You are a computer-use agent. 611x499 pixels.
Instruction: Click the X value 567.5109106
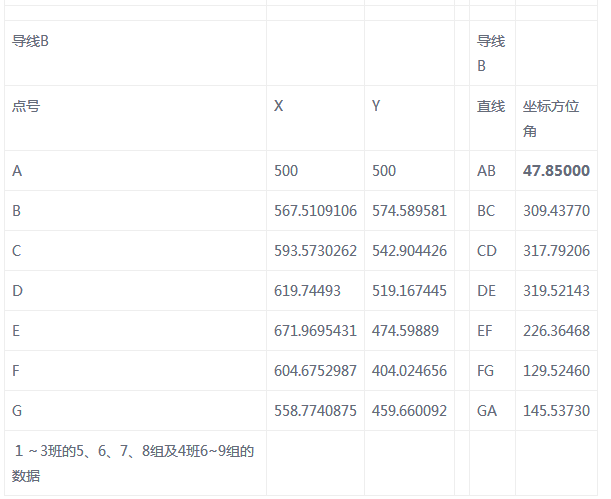[315, 211]
